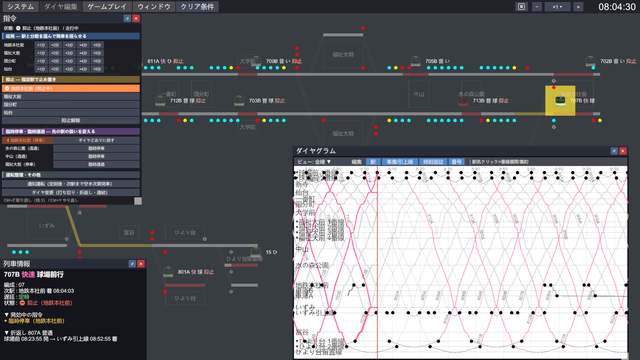Image resolution: width=640 pixels, height=360 pixels.
Task: Click the 801A train icon near the lower depot
Action: pyautogui.click(x=168, y=271)
